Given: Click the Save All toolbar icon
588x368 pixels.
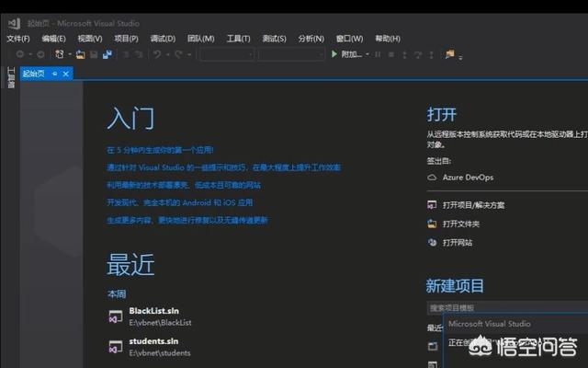Looking at the screenshot, I should tap(107, 54).
